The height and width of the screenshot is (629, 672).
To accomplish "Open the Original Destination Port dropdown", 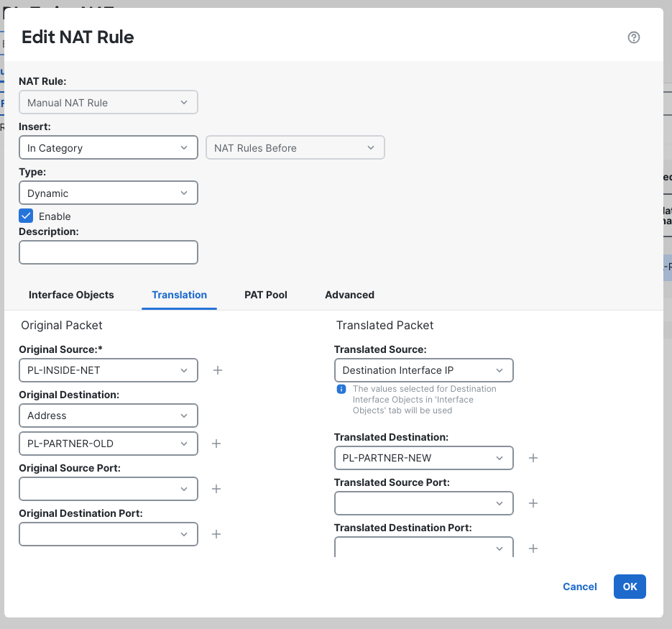I will click(109, 534).
